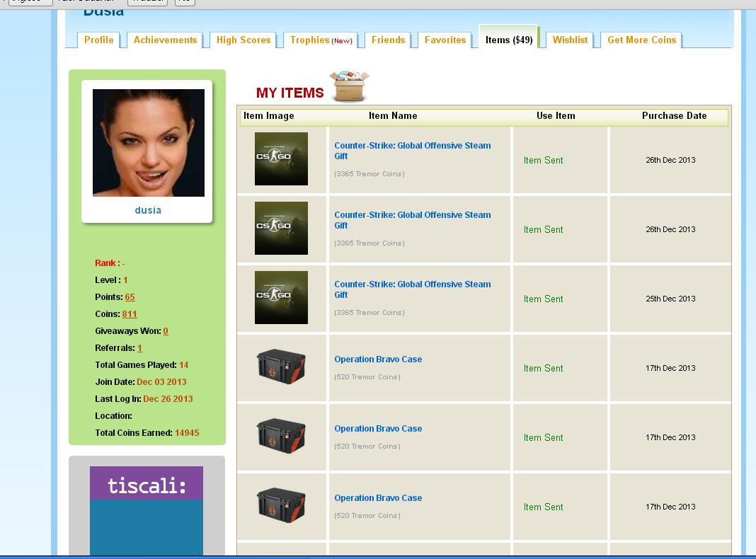
Task: Open the Profile tab
Action: (99, 40)
